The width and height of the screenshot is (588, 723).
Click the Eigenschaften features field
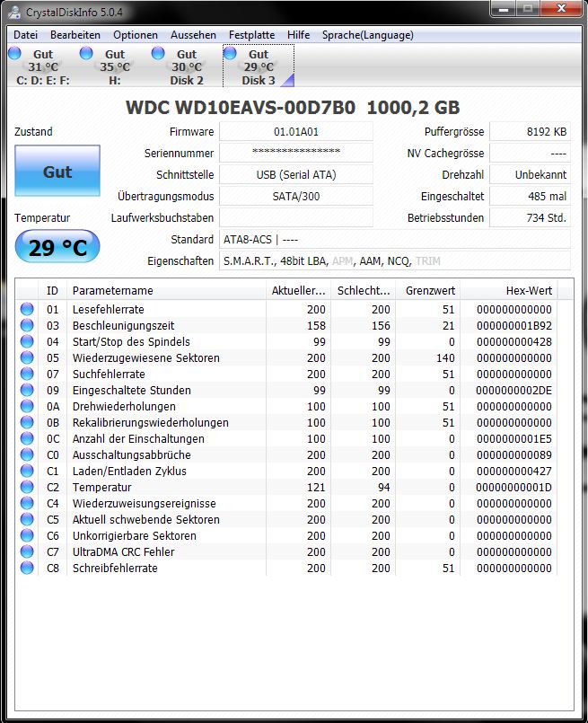pyautogui.click(x=395, y=261)
